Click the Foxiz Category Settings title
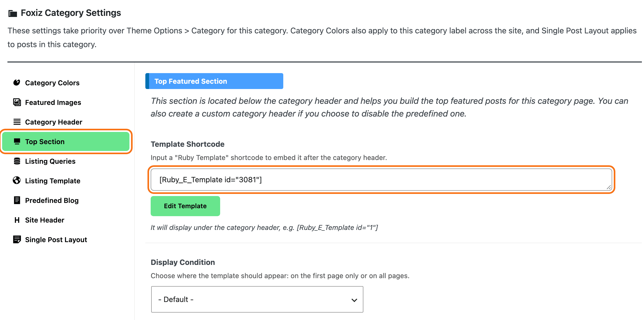 [71, 13]
